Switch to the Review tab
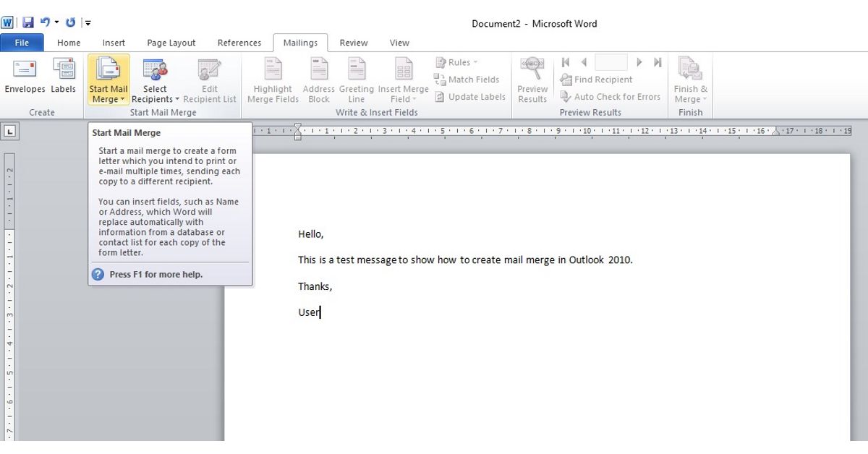 point(354,43)
